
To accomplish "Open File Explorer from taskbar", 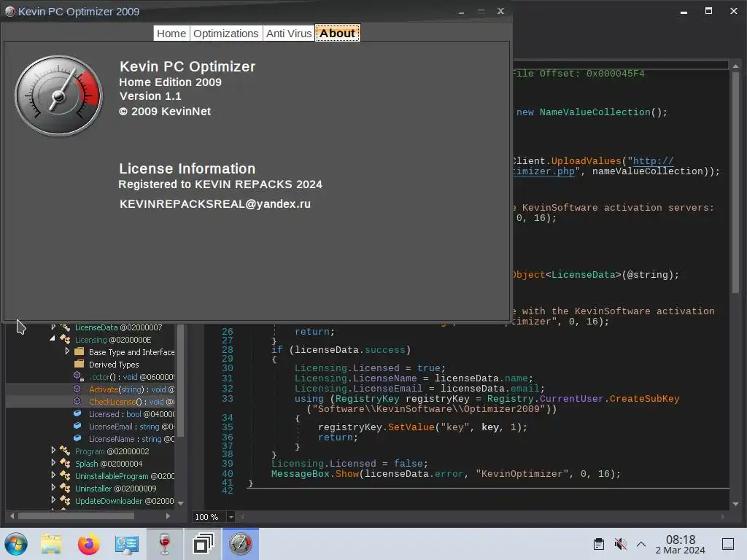I will pyautogui.click(x=51, y=544).
